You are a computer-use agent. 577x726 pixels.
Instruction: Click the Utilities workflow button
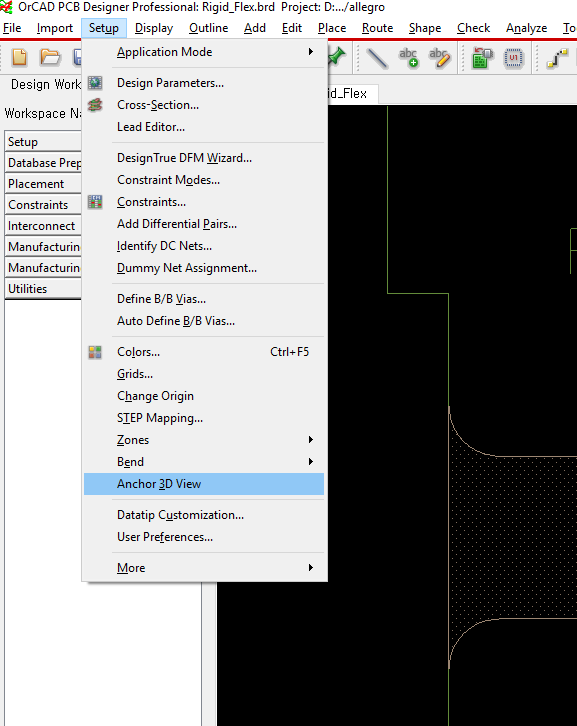(x=43, y=289)
